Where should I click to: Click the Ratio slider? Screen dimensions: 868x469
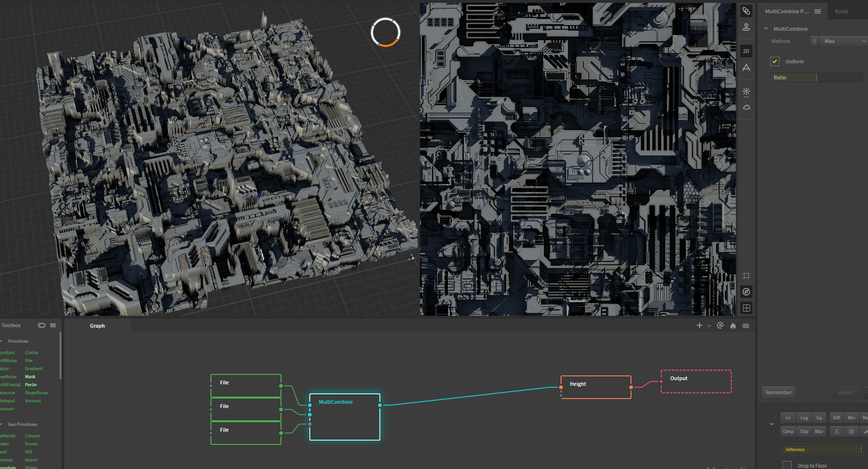pos(816,78)
